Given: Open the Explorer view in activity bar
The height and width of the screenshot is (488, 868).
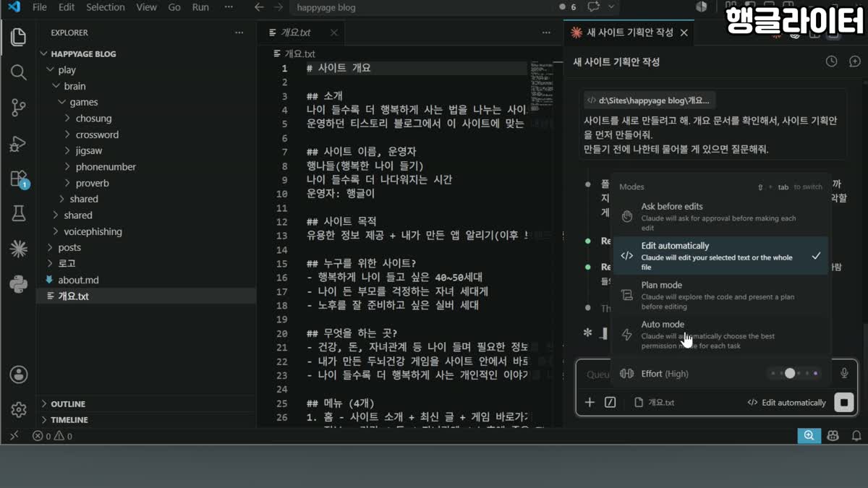Looking at the screenshot, I should tap(18, 37).
